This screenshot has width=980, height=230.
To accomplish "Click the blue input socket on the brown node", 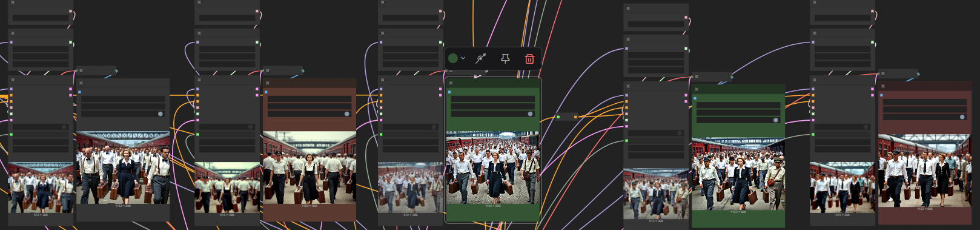I will pos(266,92).
